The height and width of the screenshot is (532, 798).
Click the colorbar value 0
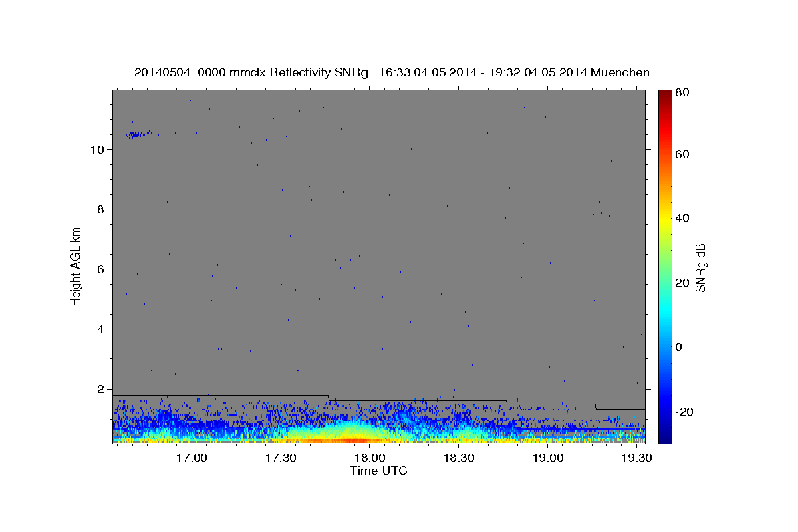pos(678,347)
